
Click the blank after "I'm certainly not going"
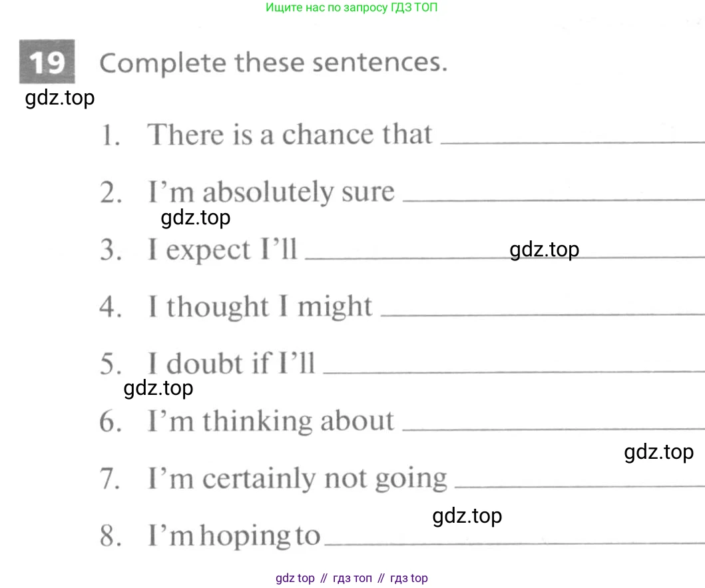click(x=578, y=485)
